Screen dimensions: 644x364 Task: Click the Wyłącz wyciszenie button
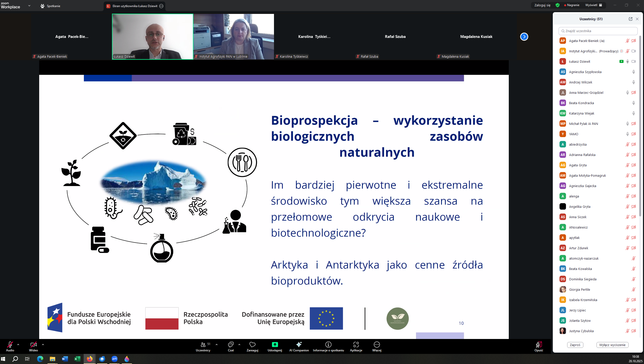click(612, 345)
